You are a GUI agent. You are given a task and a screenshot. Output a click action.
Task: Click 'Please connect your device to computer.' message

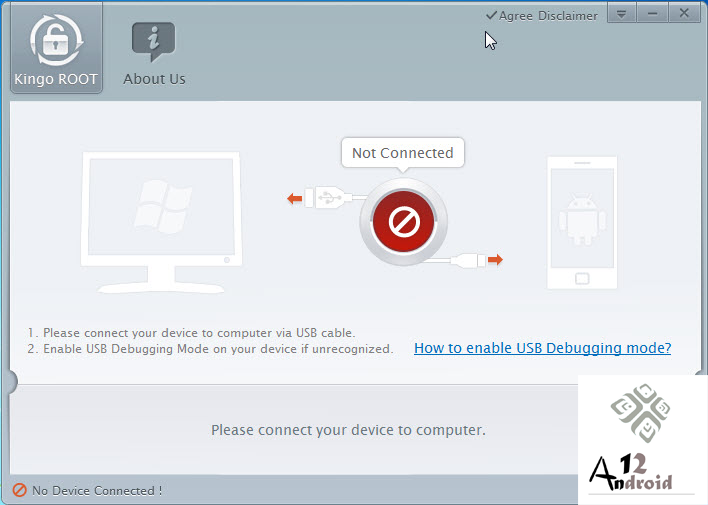(x=348, y=430)
